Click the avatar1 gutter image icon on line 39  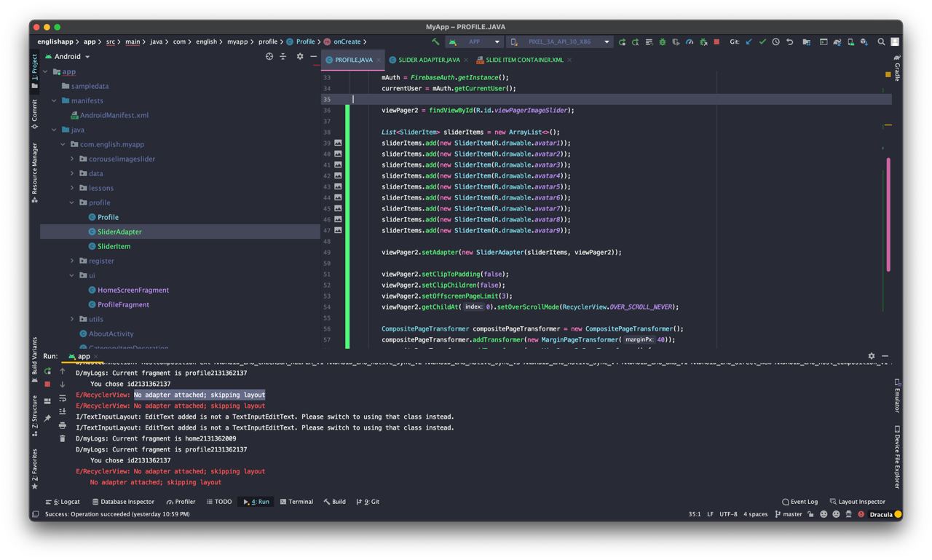338,143
